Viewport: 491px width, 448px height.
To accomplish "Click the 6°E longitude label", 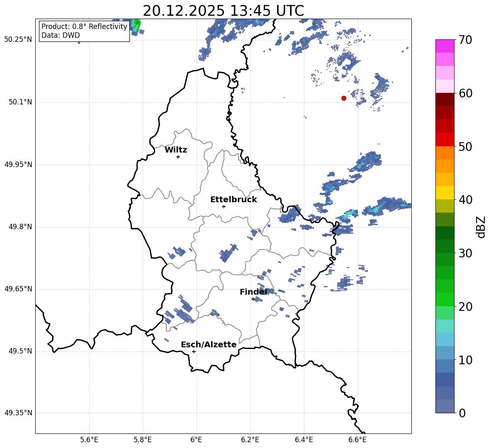I will 196,440.
